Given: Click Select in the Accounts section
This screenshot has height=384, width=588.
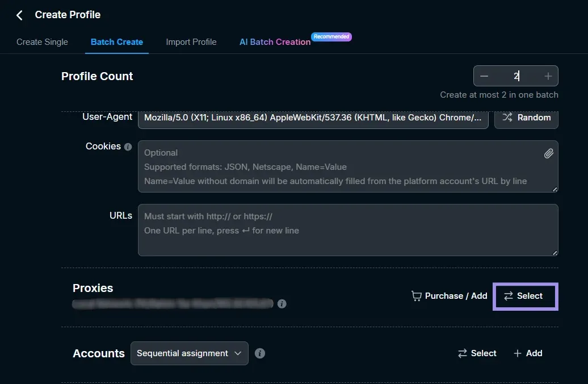Looking at the screenshot, I should [x=477, y=353].
